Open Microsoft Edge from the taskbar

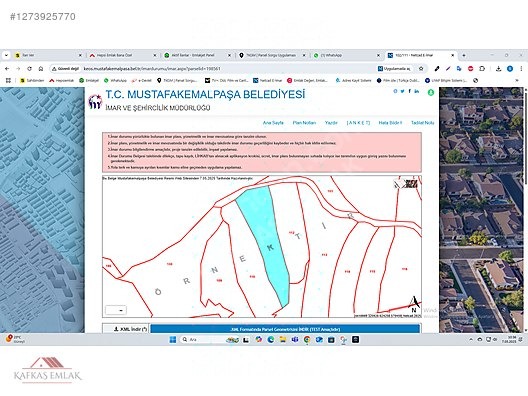[x=270, y=339]
